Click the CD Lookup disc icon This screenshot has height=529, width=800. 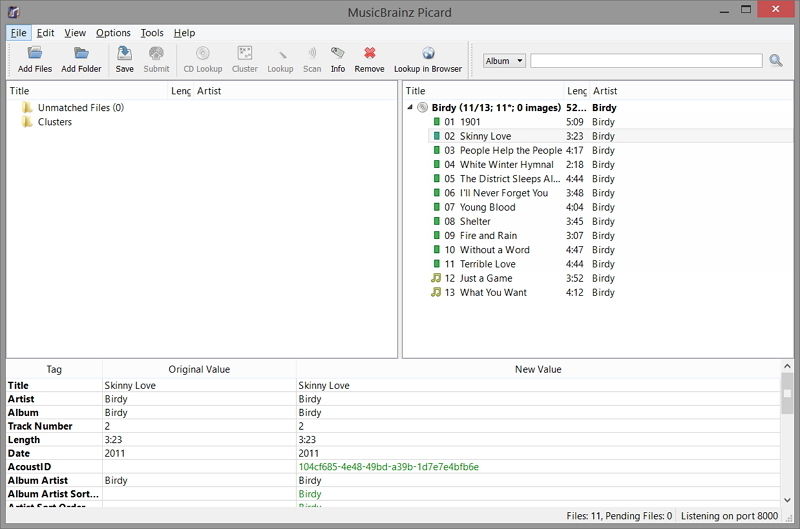tap(203, 53)
